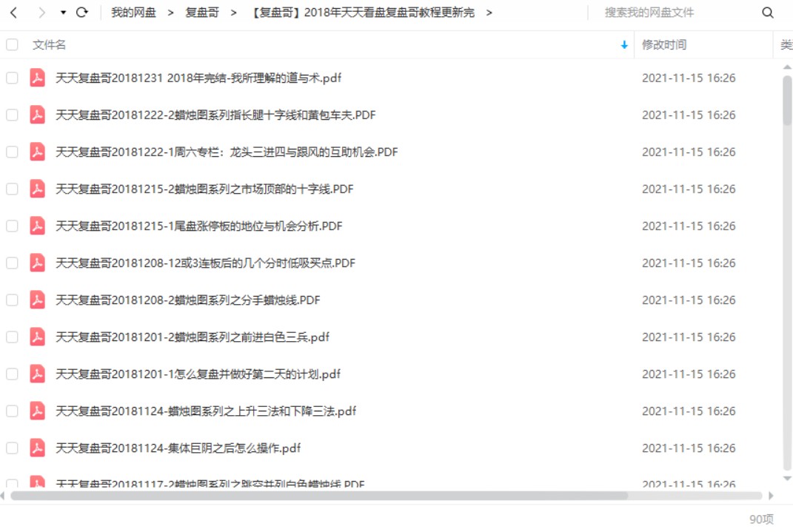Check the box for 20181222-2蜡烛图系列指长腿十字线 file
The width and height of the screenshot is (793, 532).
click(12, 115)
